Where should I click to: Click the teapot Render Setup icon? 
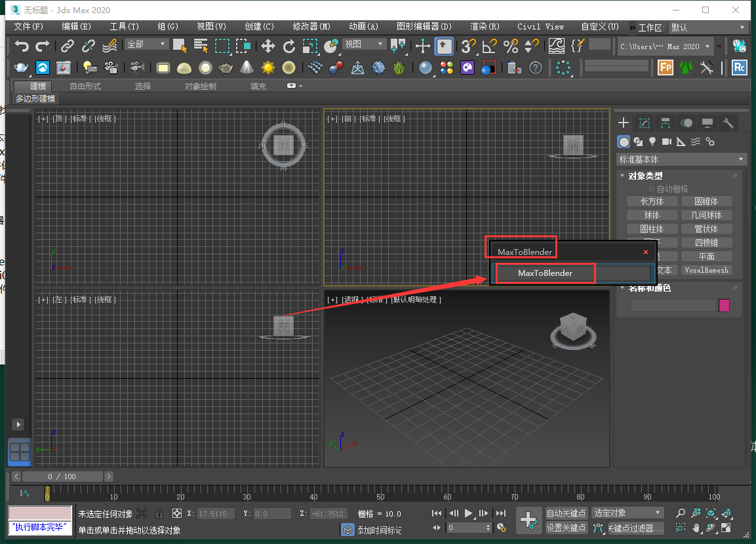[x=21, y=68]
